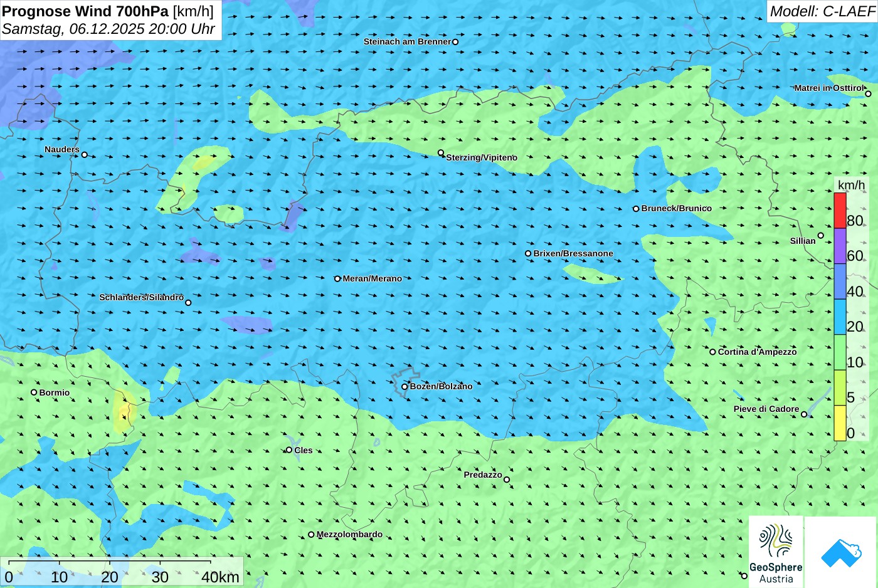Click the Meran/Merano marker circle
Viewport: 878px width, 588px height.
(337, 279)
